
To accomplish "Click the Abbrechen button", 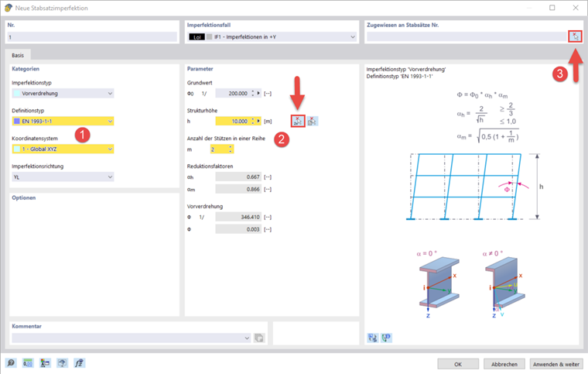I will click(x=504, y=364).
